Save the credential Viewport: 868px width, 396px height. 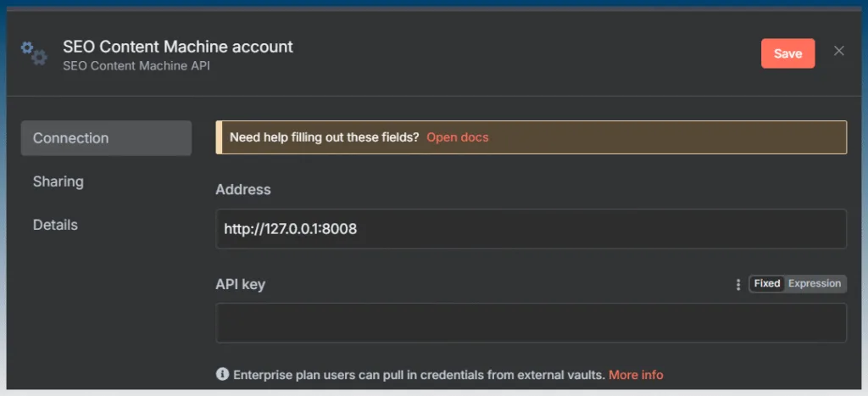[x=787, y=53]
